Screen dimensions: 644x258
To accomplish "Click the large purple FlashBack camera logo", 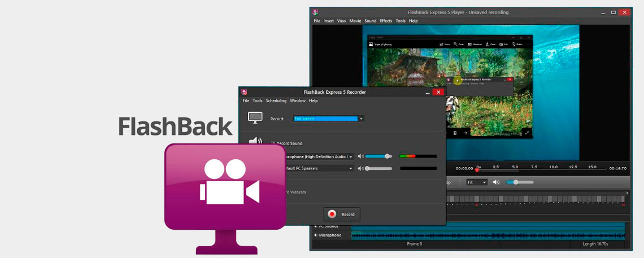I will pos(225,199).
